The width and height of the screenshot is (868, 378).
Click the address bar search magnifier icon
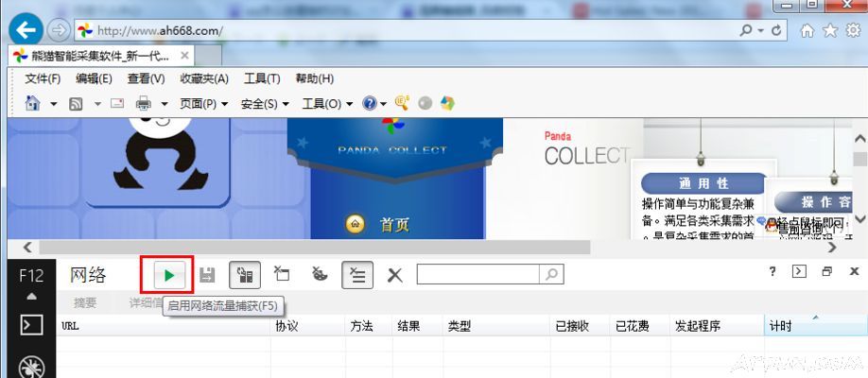click(746, 30)
